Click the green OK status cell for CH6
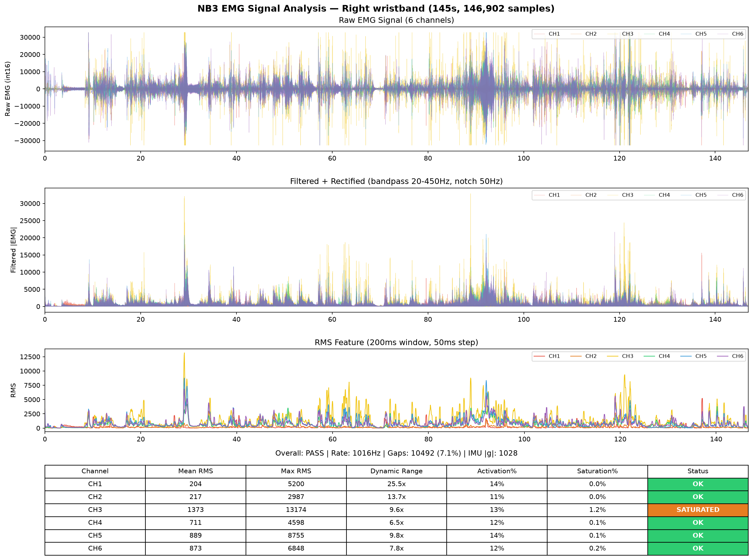Viewport: 753px width, 560px height. (x=698, y=549)
